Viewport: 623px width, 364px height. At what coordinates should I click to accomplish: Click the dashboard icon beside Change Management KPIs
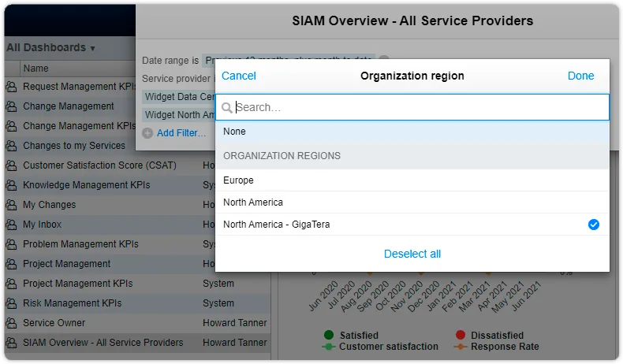[12, 126]
